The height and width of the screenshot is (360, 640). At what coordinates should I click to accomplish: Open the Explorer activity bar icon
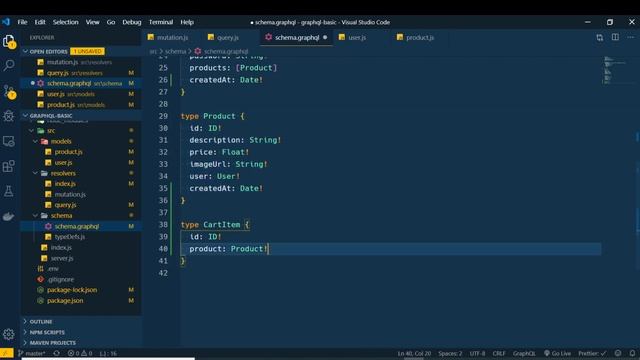click(x=9, y=41)
